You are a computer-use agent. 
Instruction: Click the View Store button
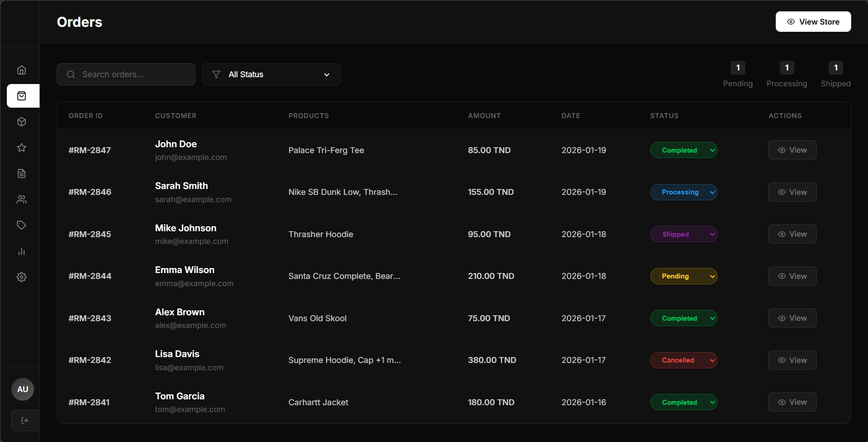(x=813, y=22)
